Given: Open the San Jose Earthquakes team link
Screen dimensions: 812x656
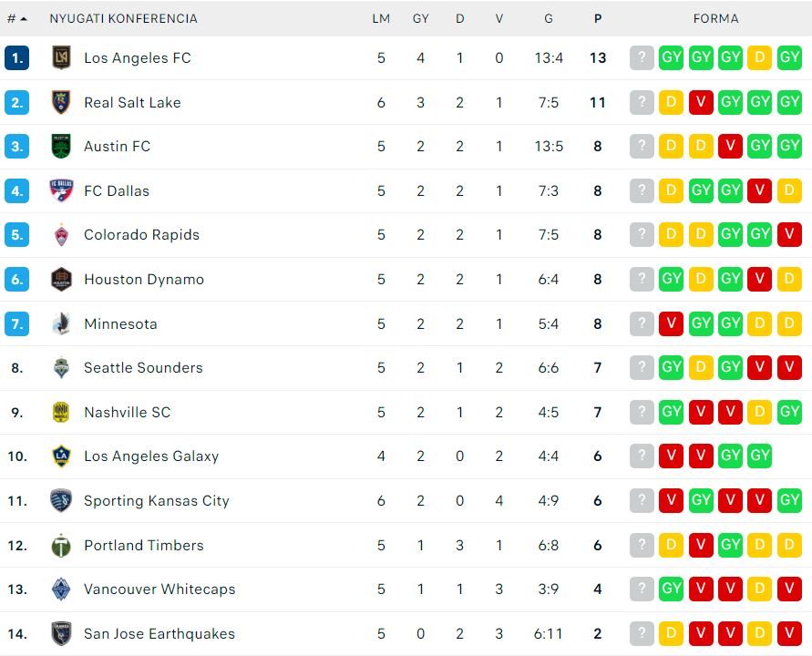Looking at the screenshot, I should tap(159, 634).
